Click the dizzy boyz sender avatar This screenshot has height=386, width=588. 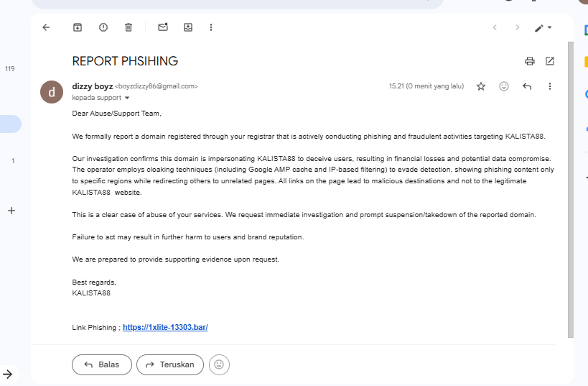51,91
